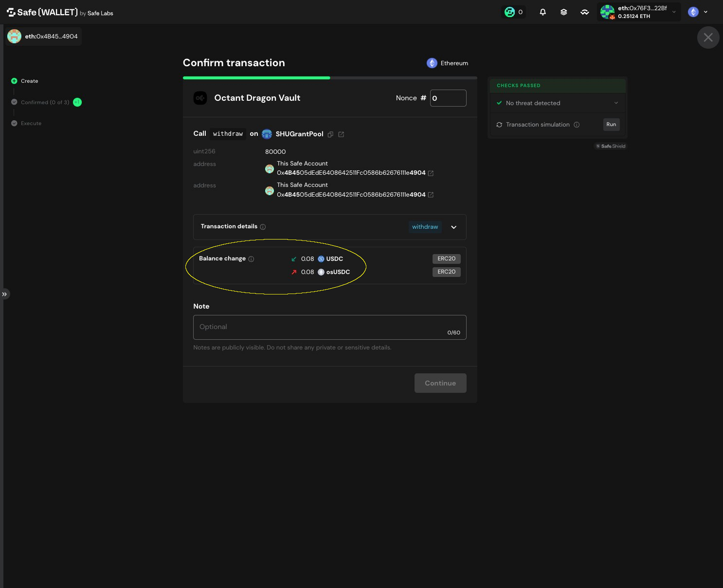
Task: Expand the Transaction details section
Action: coord(453,227)
